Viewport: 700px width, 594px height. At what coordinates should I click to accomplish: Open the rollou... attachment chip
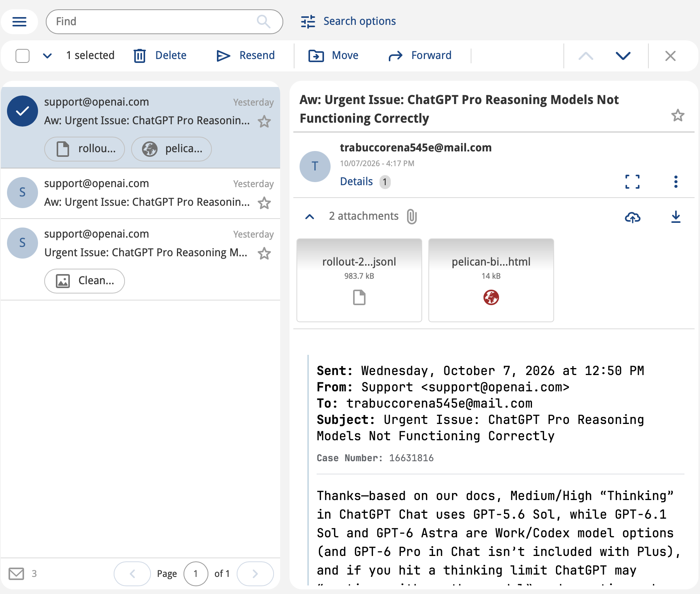85,149
